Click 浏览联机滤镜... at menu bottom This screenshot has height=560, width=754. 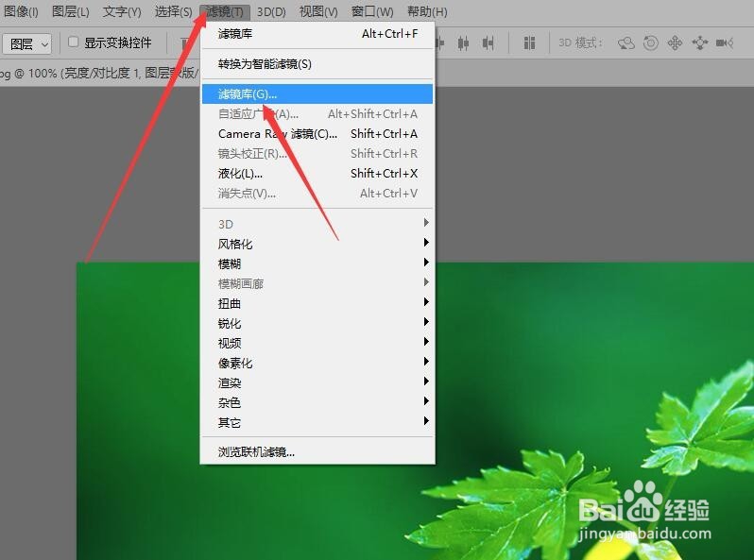click(x=317, y=451)
